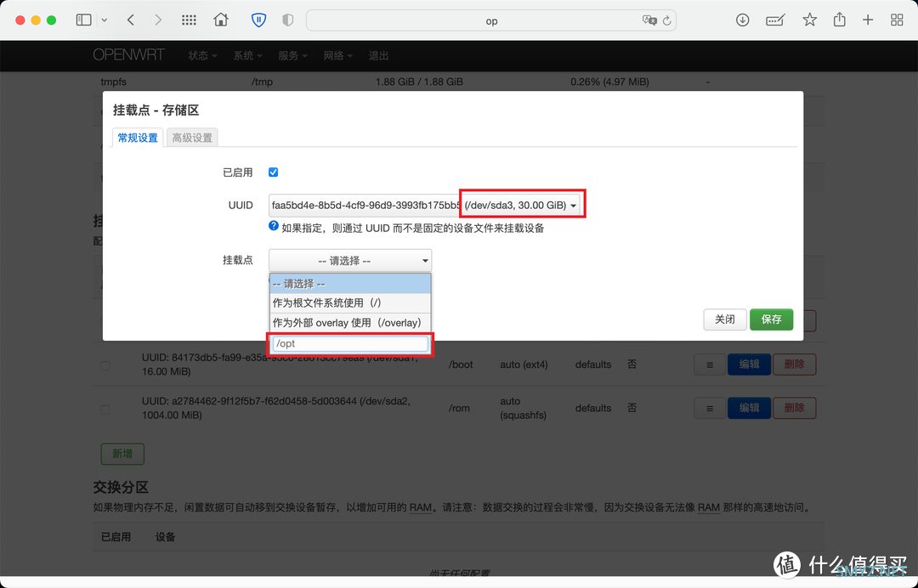This screenshot has height=588, width=918.
Task: Open the Bitwarden shield extension
Action: (x=258, y=20)
